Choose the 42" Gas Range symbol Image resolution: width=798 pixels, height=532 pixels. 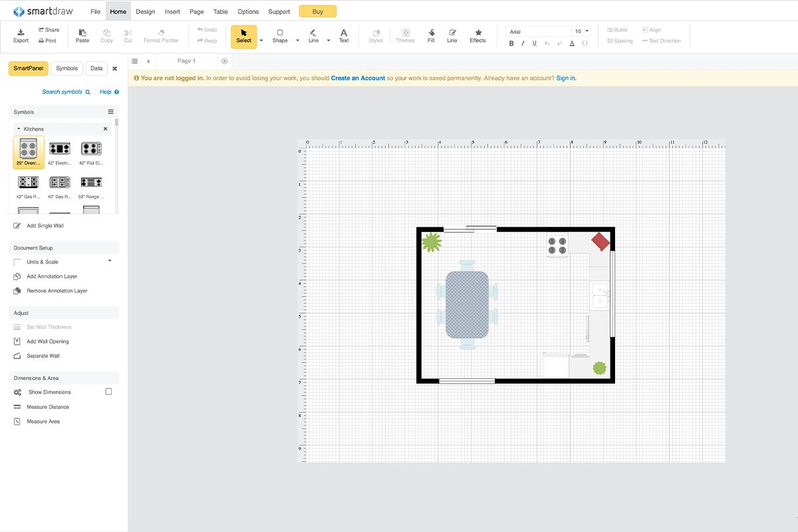(27, 182)
